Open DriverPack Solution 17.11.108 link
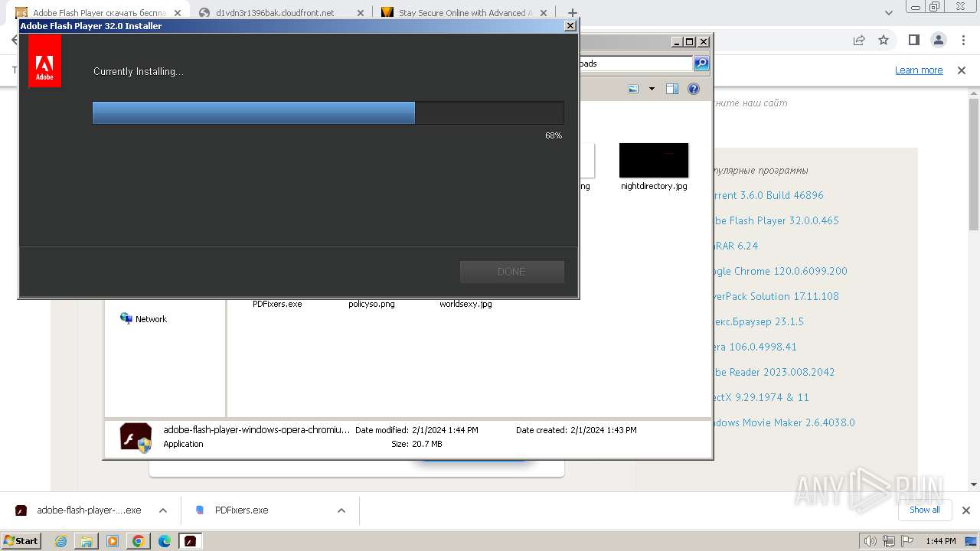 point(776,296)
